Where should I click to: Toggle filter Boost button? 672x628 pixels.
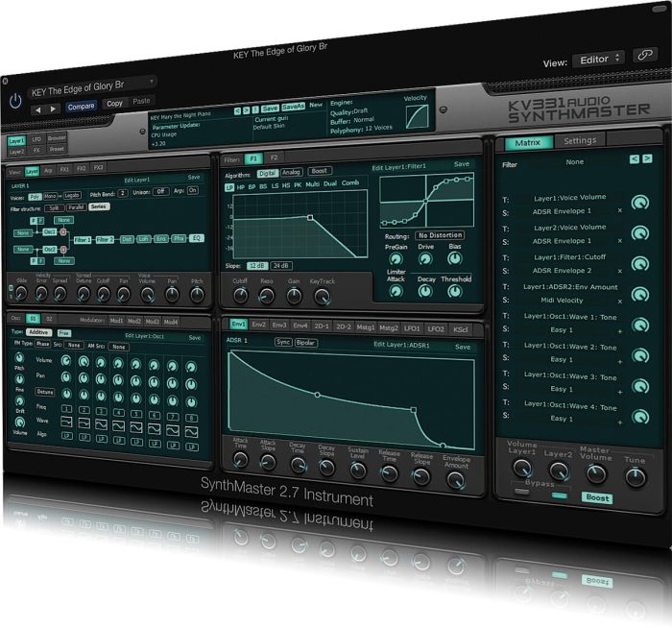tap(320, 171)
